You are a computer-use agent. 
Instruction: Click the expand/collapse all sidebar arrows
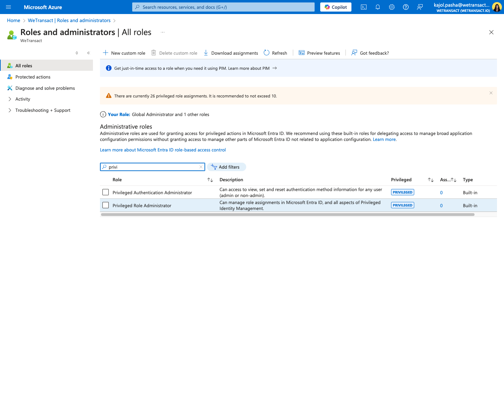[77, 53]
